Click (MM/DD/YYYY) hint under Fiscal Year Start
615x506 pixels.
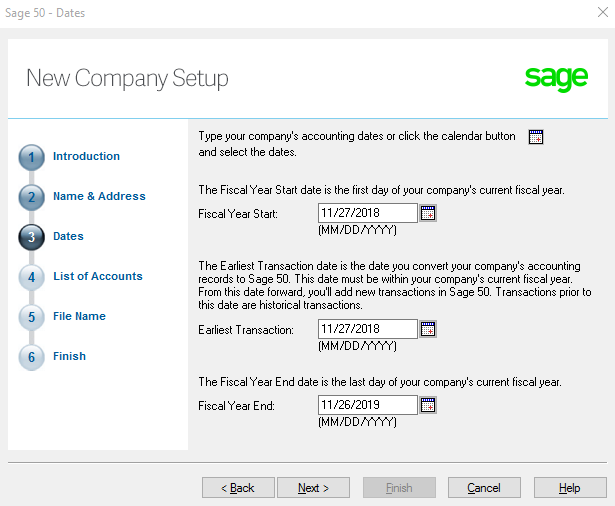[x=357, y=230]
